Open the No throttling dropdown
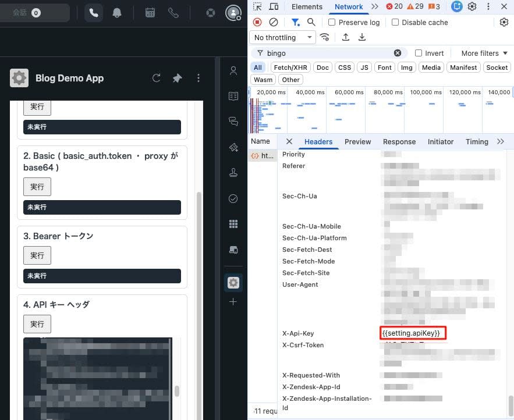 (282, 37)
